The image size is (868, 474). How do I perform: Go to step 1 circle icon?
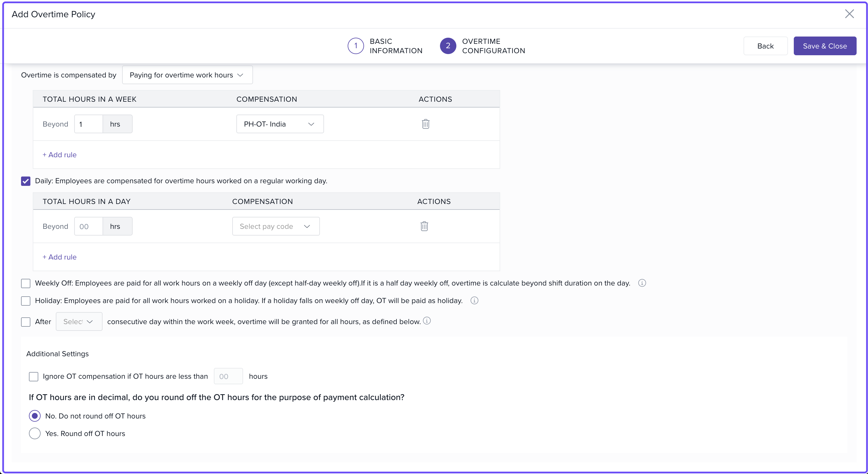click(x=356, y=46)
